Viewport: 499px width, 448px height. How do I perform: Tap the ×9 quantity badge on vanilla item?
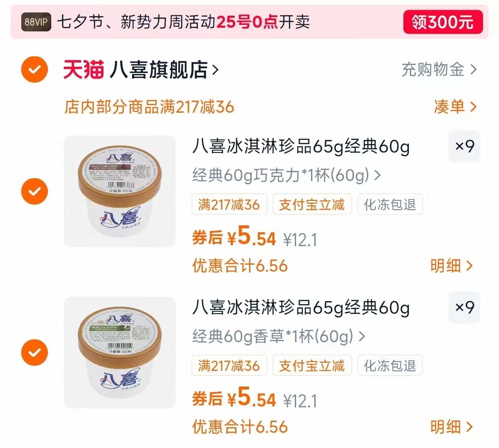click(464, 308)
